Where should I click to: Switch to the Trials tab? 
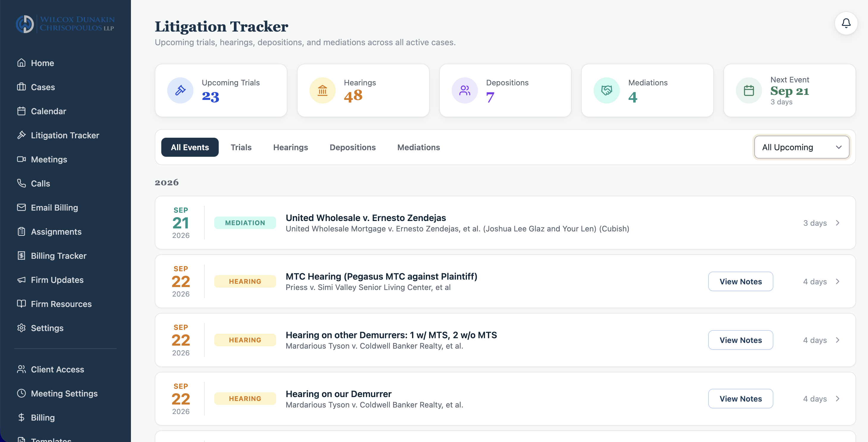click(x=241, y=147)
